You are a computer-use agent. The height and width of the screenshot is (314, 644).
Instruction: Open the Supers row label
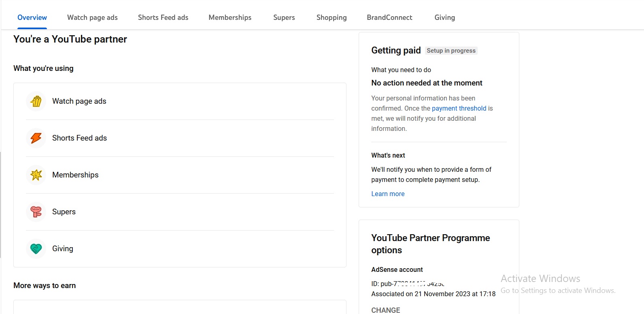64,212
